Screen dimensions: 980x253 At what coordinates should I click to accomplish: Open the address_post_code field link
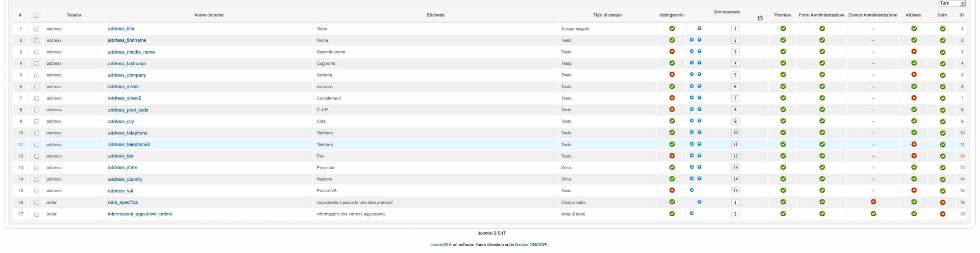pos(128,110)
